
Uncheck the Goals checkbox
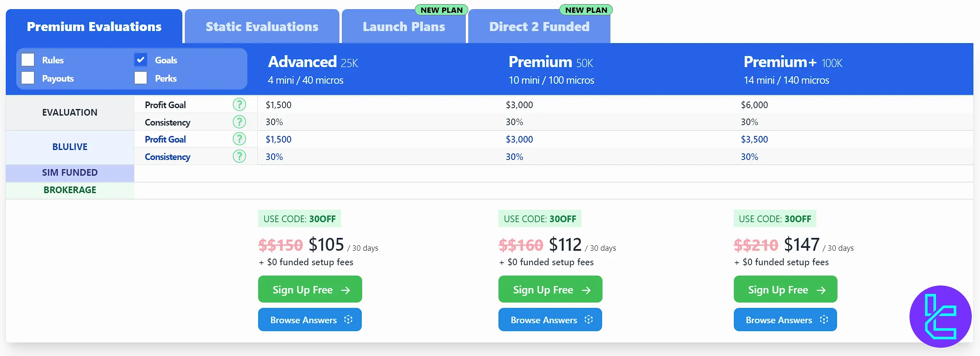coord(141,60)
